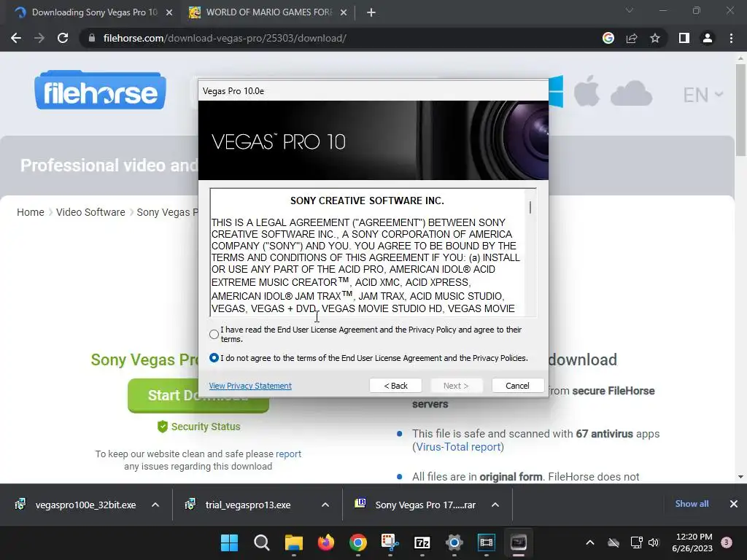Open taskbar Search
747x560 pixels.
262,542
